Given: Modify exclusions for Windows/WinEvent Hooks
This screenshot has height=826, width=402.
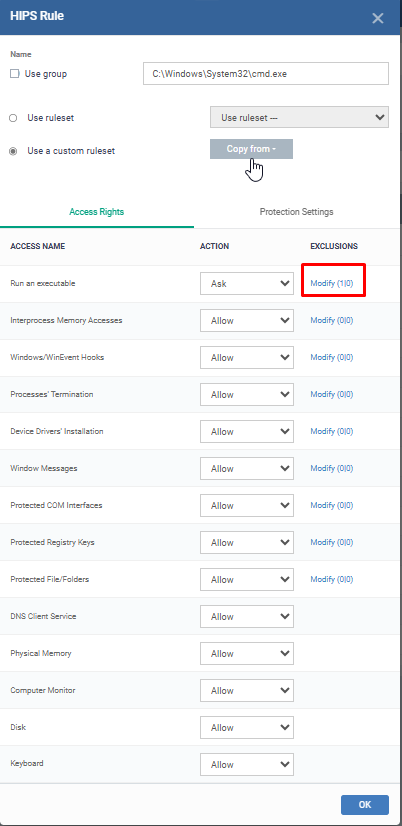Looking at the screenshot, I should (331, 357).
